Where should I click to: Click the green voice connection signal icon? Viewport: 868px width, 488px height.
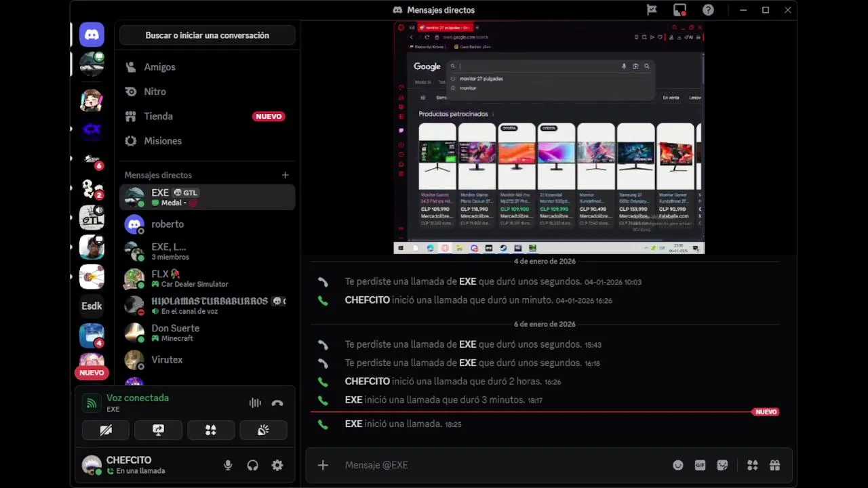[x=90, y=403]
